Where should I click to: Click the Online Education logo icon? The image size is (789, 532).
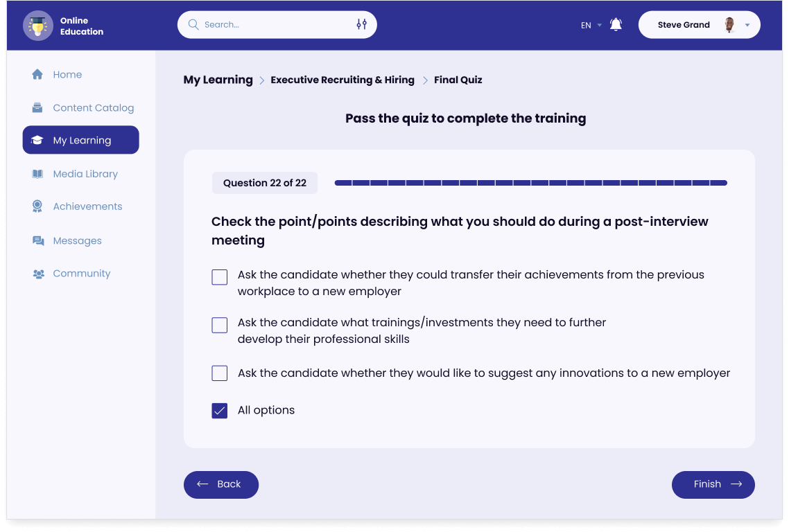click(37, 26)
